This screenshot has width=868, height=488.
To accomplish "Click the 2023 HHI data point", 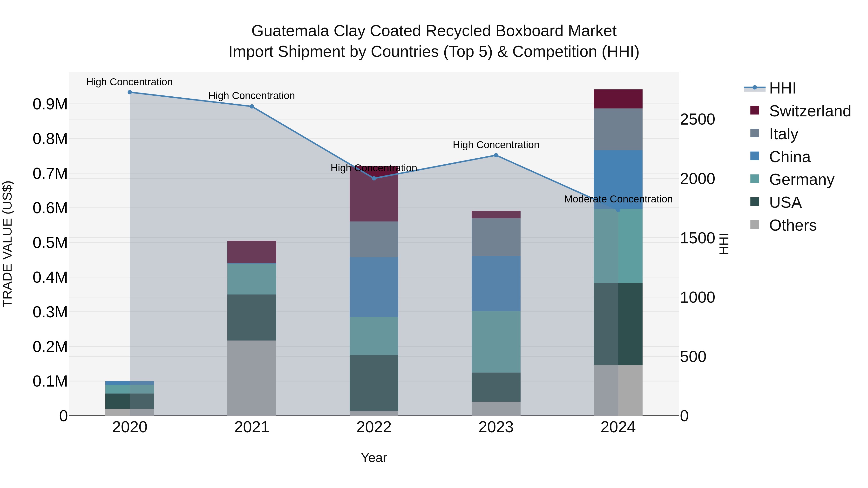I will [496, 155].
